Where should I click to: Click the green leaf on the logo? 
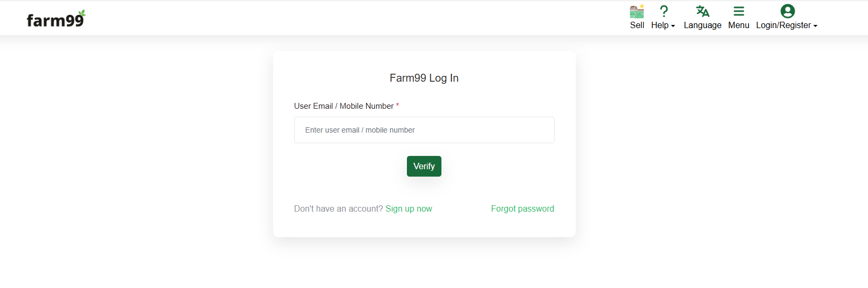(81, 14)
